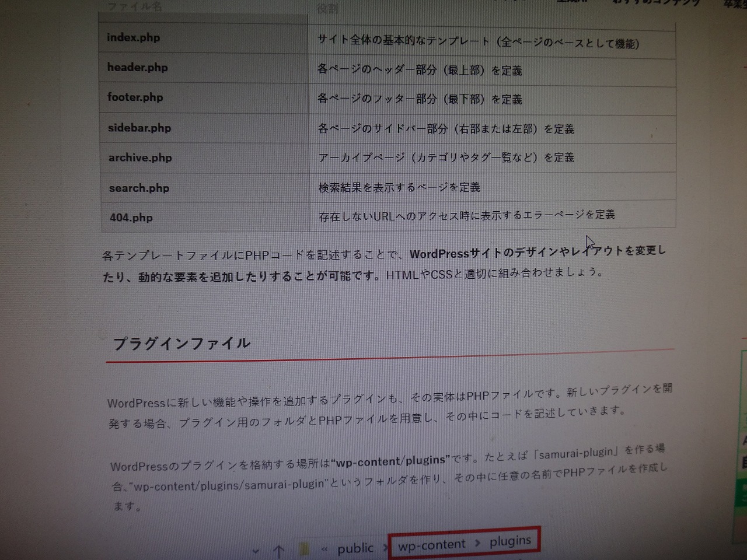Click the 404.php table cell
This screenshot has height=560, width=747.
(205, 217)
